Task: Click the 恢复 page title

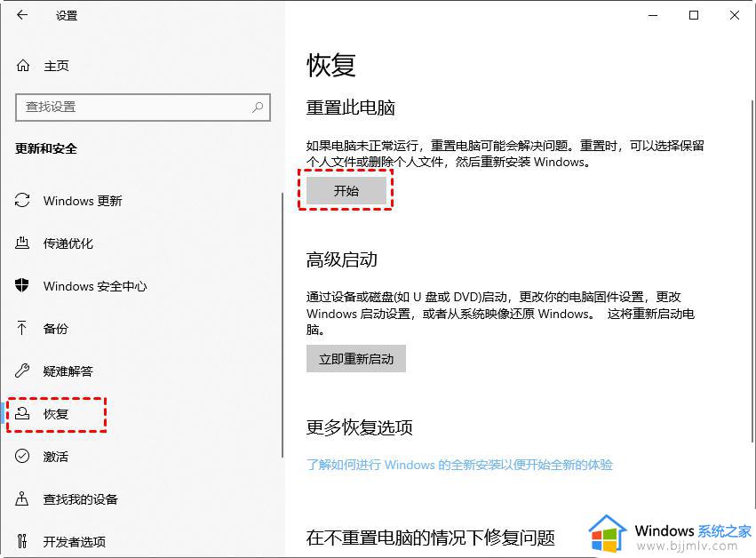Action: coord(331,65)
